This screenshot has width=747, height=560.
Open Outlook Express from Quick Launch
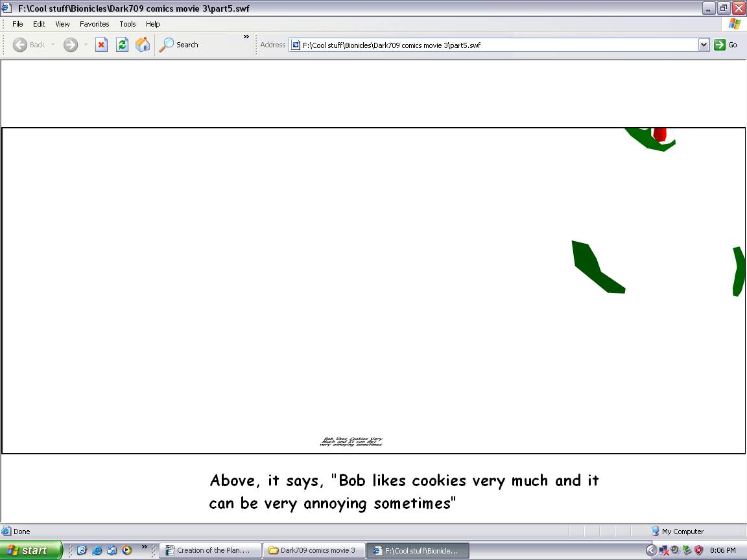[111, 550]
